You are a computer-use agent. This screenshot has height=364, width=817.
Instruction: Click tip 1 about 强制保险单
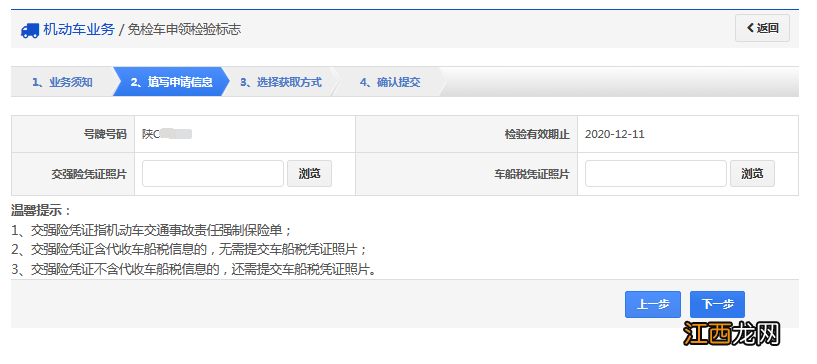click(152, 231)
